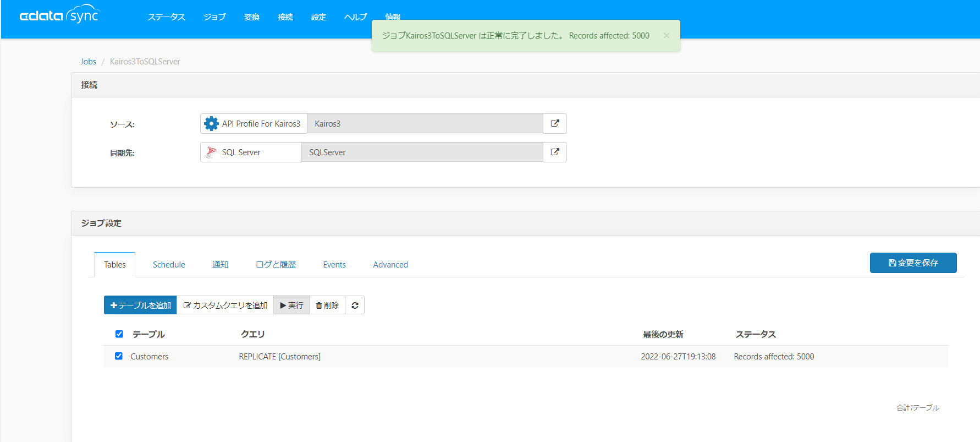Run the job with 実行 button
This screenshot has height=442, width=980.
point(291,305)
